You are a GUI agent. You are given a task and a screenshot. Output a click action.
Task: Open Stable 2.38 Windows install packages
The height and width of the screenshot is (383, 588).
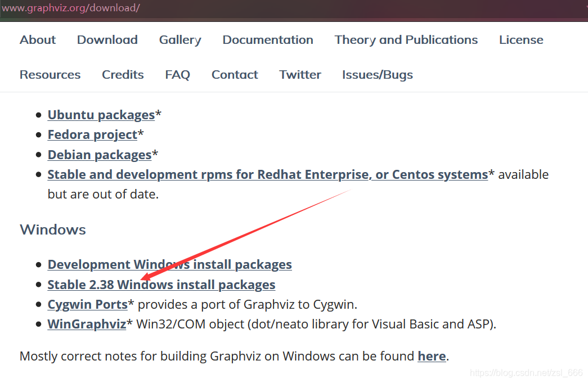click(x=161, y=285)
